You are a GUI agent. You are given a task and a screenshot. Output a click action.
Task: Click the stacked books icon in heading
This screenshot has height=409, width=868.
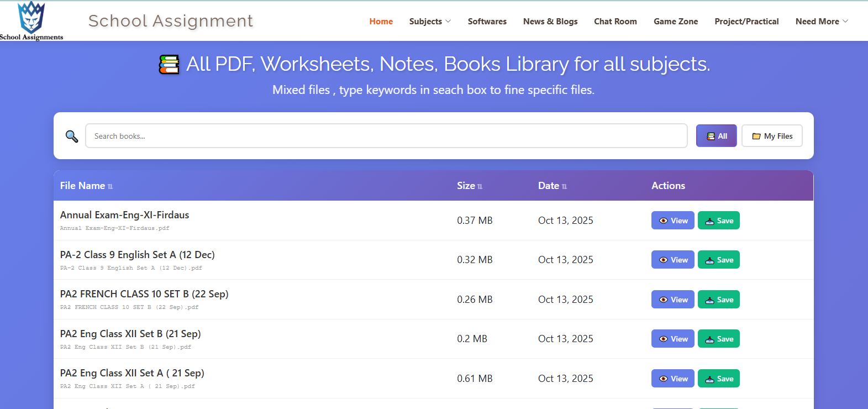point(169,64)
